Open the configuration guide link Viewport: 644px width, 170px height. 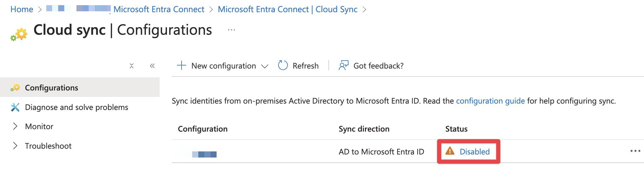(x=490, y=101)
